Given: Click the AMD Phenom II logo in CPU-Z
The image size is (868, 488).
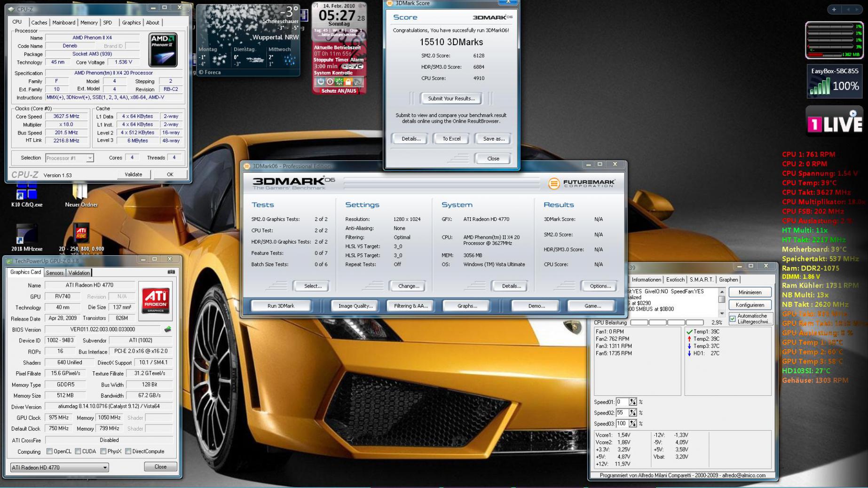Looking at the screenshot, I should tap(163, 50).
